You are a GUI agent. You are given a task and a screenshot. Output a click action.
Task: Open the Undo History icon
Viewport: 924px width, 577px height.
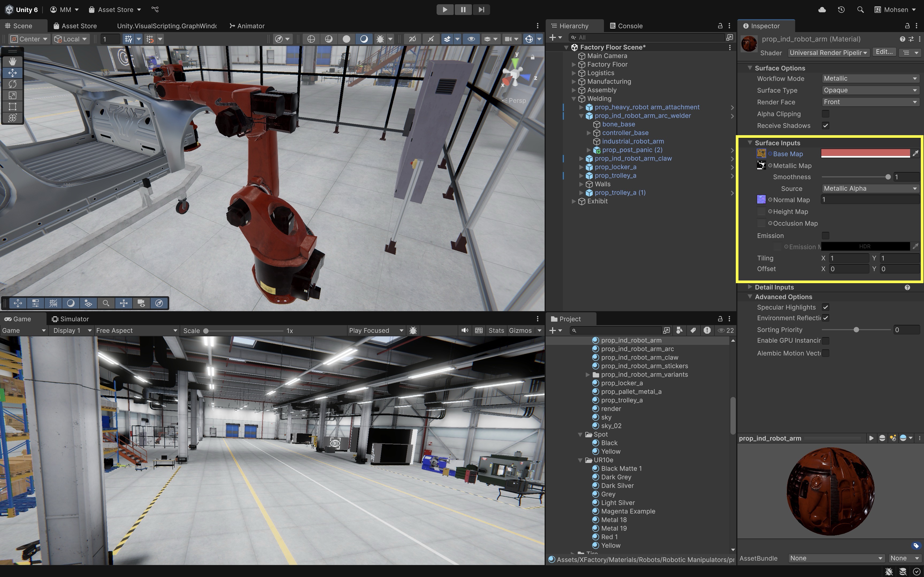tap(841, 10)
